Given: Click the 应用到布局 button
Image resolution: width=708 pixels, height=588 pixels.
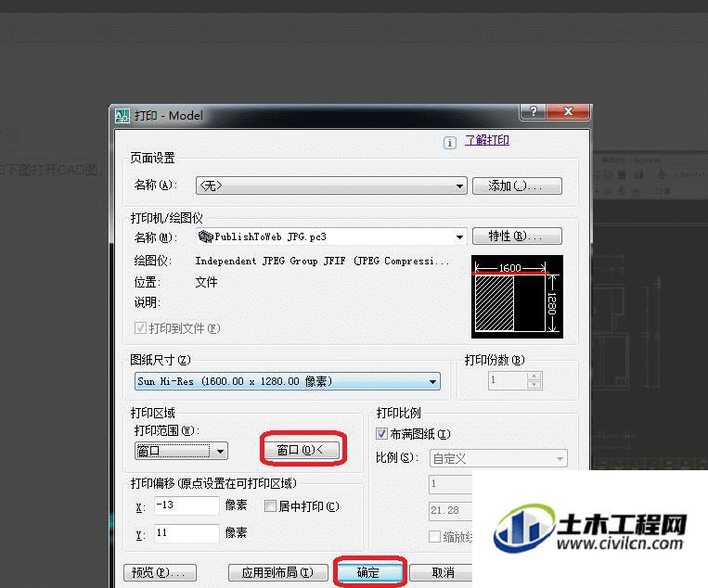Looking at the screenshot, I should point(278,572).
